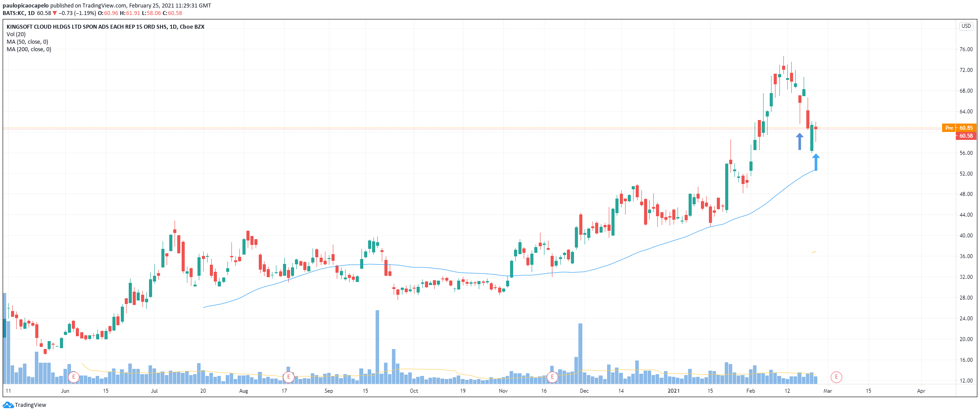The height and width of the screenshot is (413, 980).
Task: Click the Mar date axis label
Action: 827,390
